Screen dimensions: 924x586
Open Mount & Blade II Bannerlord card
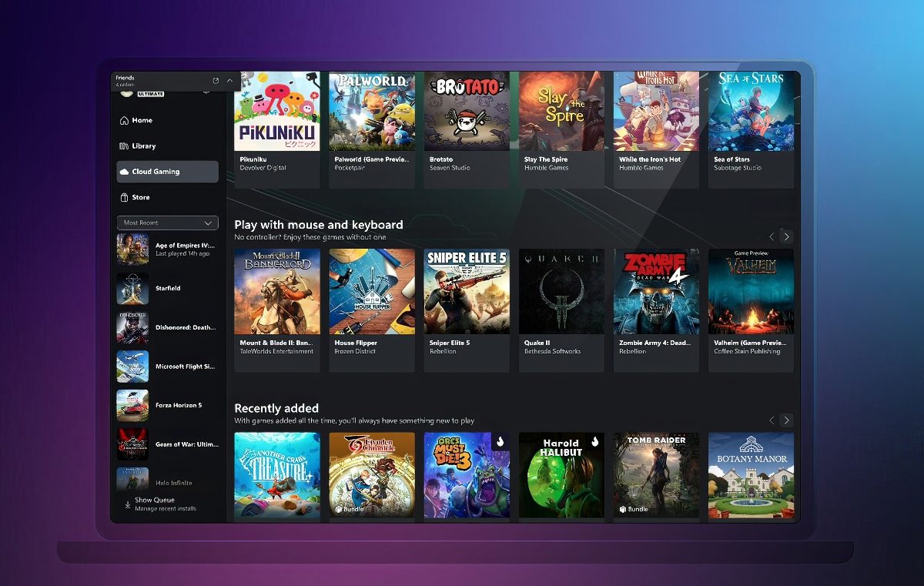click(277, 310)
